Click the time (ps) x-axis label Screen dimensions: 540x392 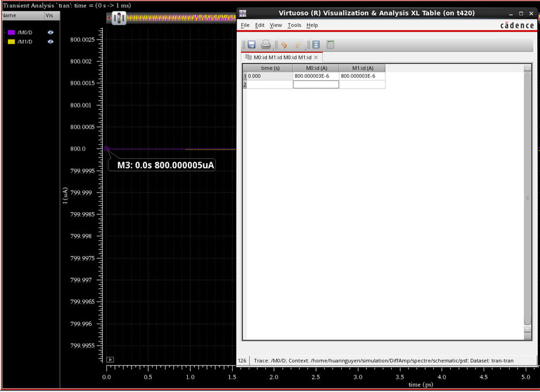(421, 385)
